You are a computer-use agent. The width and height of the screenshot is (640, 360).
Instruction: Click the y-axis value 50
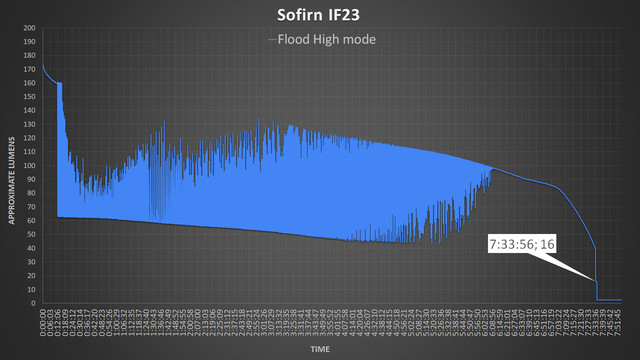[31, 235]
